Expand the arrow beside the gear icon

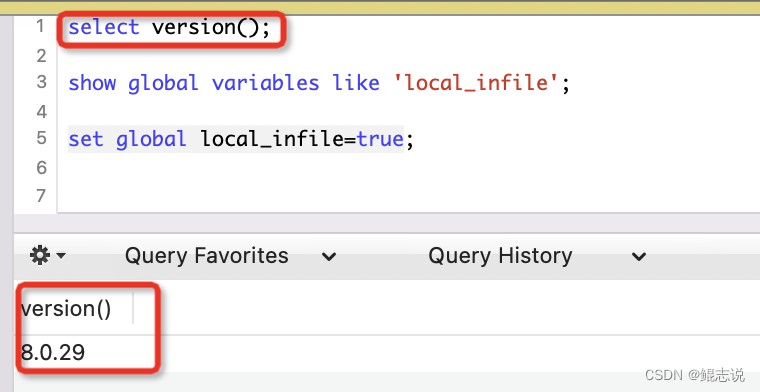[61, 255]
